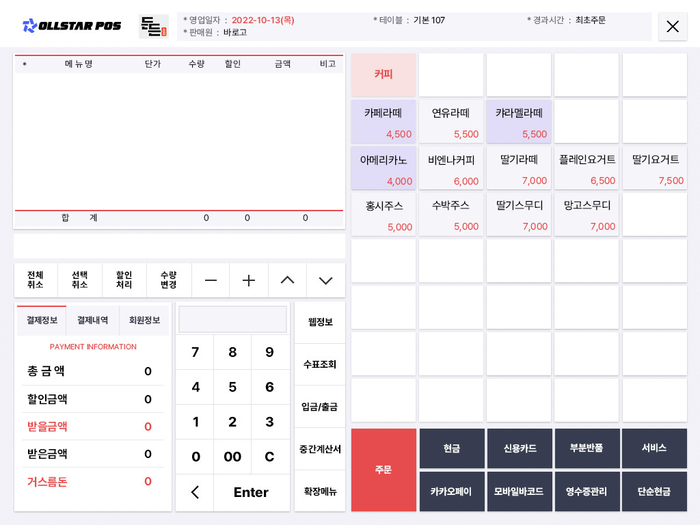Click the numeric keypad input field
The image size is (700, 525).
click(233, 319)
